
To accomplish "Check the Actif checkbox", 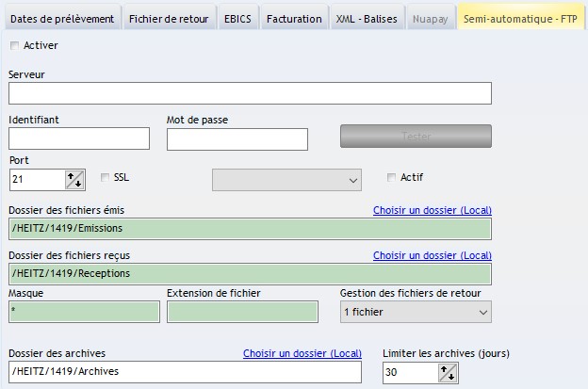I will click(x=392, y=177).
